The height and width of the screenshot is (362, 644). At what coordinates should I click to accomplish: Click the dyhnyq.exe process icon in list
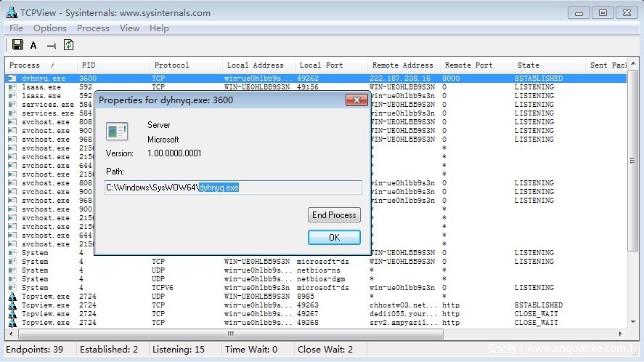pyautogui.click(x=12, y=78)
